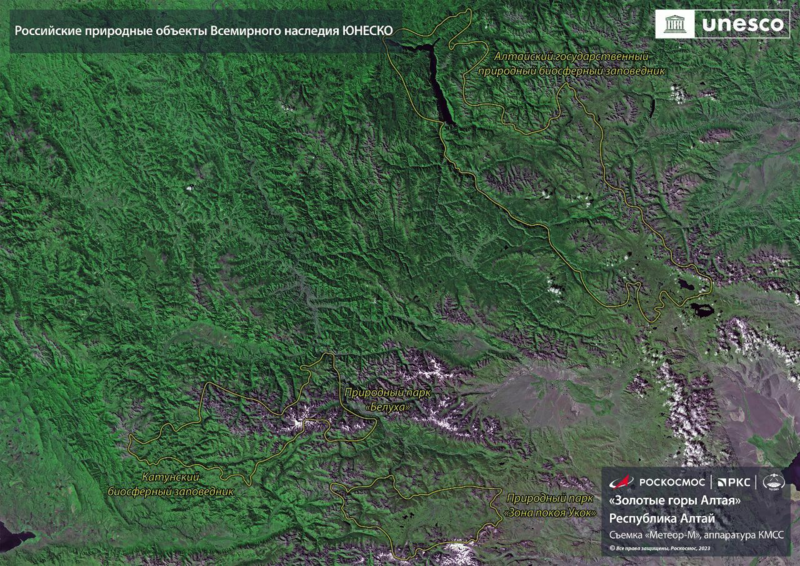Click the 'unesco' wordmark text
This screenshot has width=800, height=566.
[x=744, y=24]
